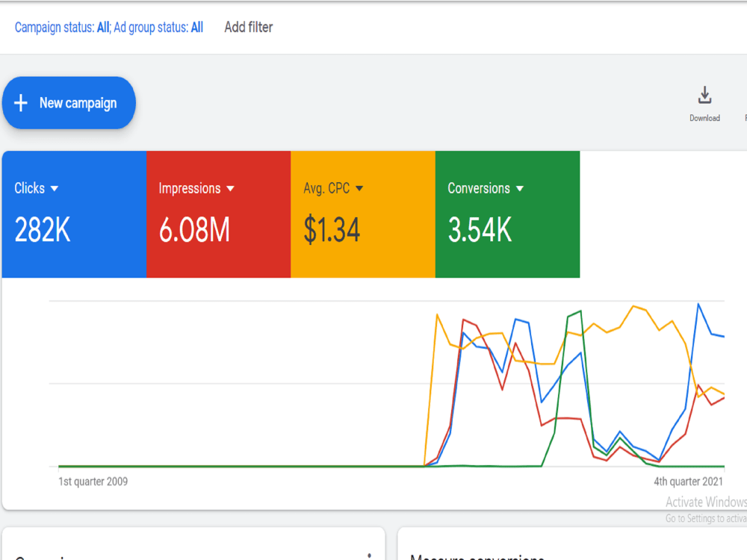Viewport: 747px width, 560px height.
Task: Click the 6.08M impressions value
Action: (194, 229)
